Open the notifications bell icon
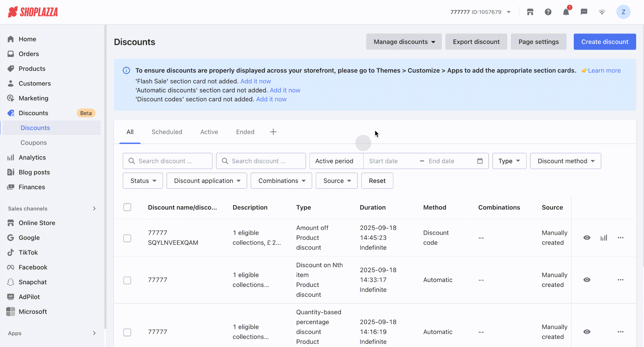Viewport: 644px width, 347px height. pos(566,12)
